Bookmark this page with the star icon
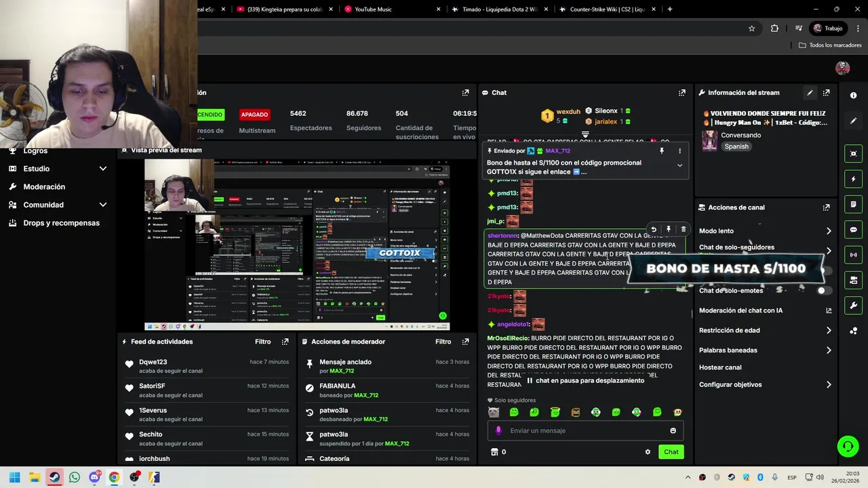The width and height of the screenshot is (868, 488). click(751, 28)
